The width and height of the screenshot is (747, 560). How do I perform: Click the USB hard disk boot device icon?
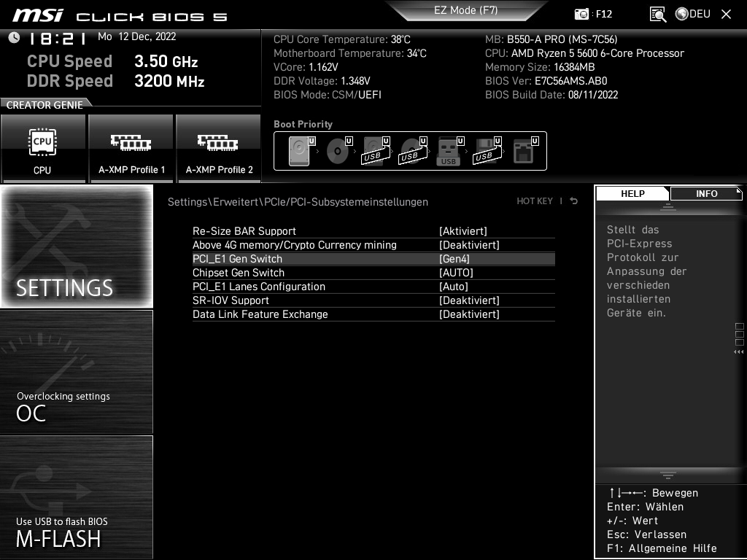point(373,150)
